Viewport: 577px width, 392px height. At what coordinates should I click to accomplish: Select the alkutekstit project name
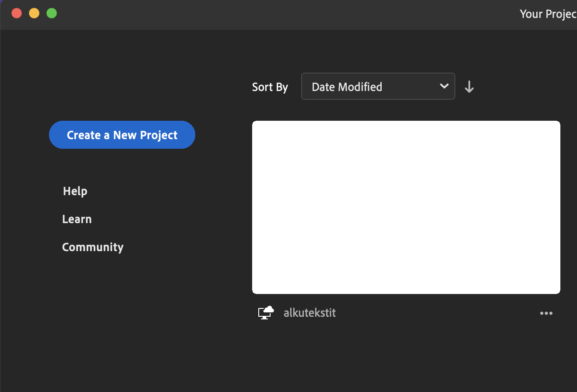[310, 313]
